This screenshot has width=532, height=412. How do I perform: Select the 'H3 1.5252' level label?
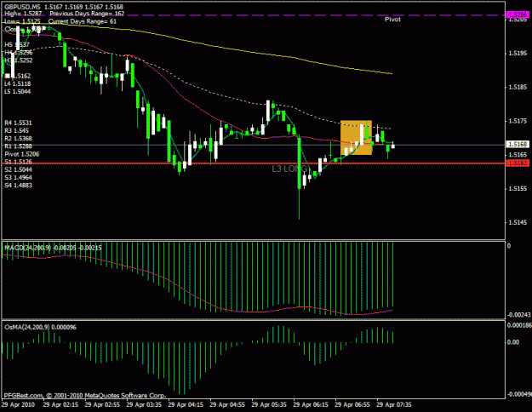coord(19,60)
